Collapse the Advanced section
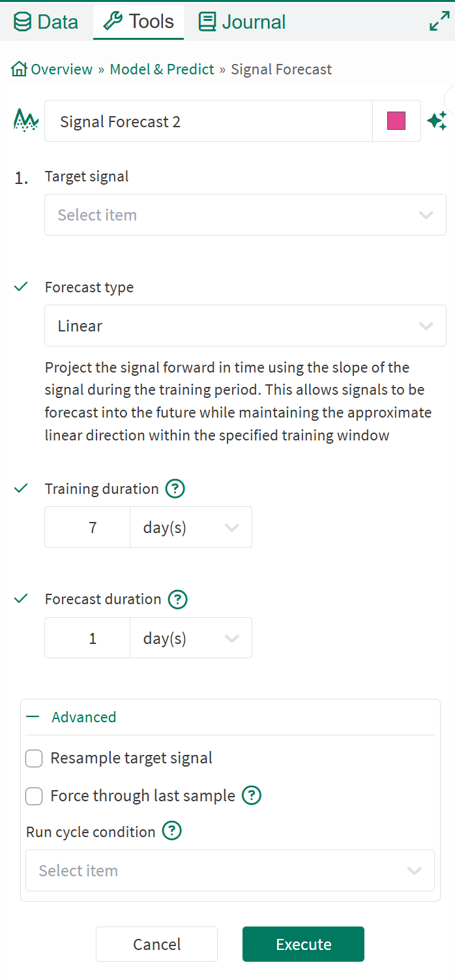The height and width of the screenshot is (980, 455). pos(33,716)
